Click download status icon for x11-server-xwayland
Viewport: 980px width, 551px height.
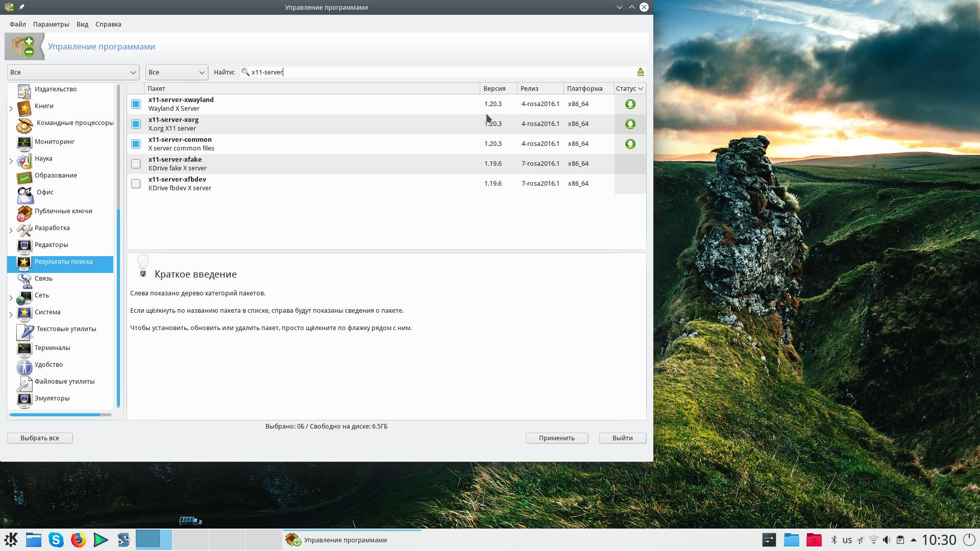point(630,104)
